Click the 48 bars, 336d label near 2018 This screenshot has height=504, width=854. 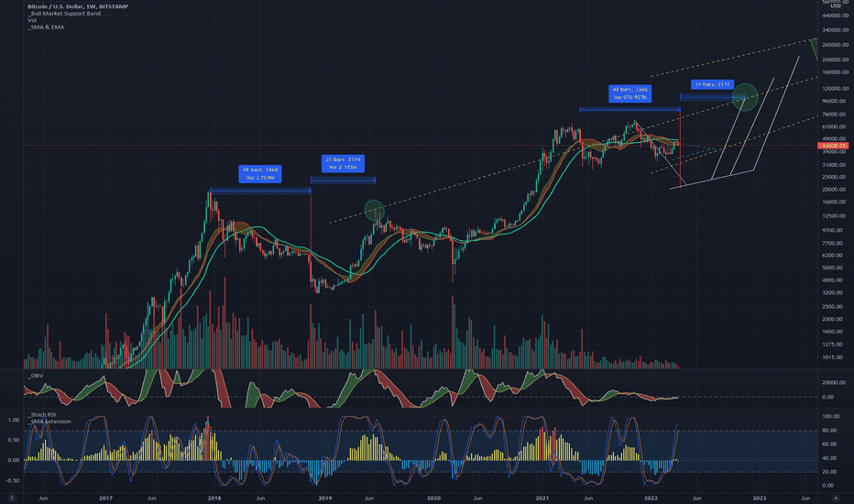[x=260, y=174]
